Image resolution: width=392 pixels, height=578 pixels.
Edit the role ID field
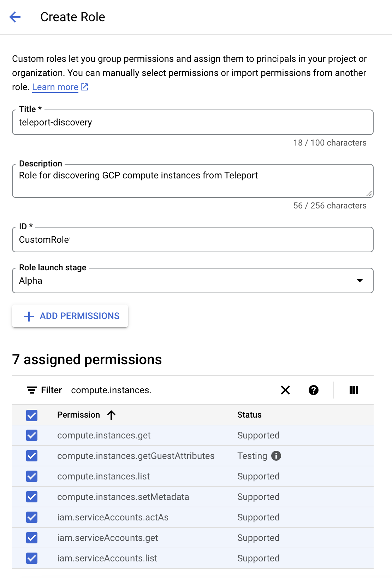[x=192, y=240]
